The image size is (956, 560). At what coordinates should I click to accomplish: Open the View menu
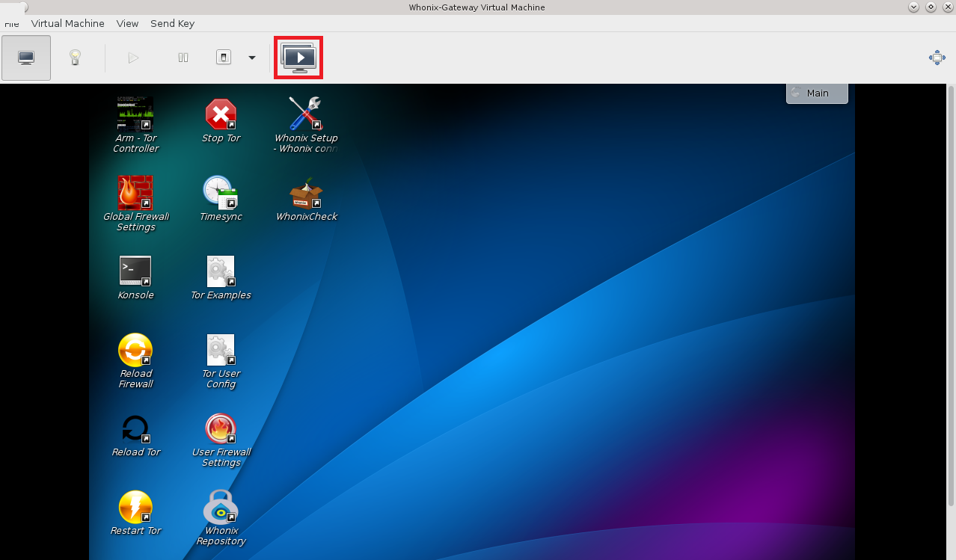click(127, 23)
